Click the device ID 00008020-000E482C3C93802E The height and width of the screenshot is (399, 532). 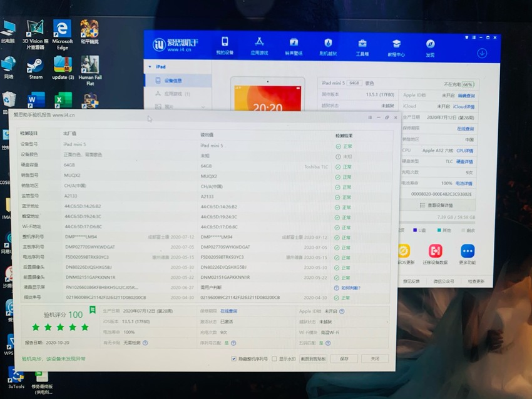pos(441,194)
